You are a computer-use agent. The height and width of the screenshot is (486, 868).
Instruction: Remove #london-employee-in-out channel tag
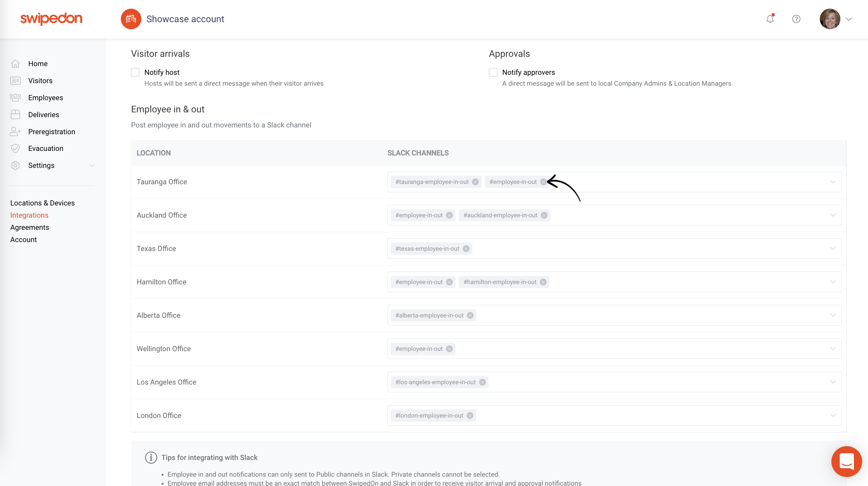tap(470, 415)
